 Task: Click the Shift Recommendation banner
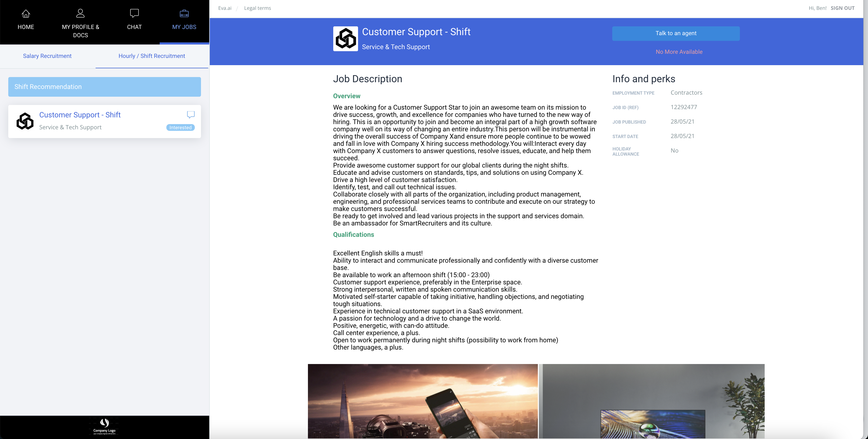(x=104, y=87)
